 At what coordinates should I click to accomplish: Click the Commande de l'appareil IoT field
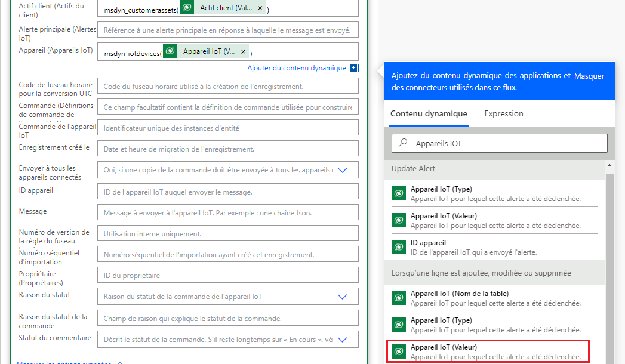(x=227, y=128)
